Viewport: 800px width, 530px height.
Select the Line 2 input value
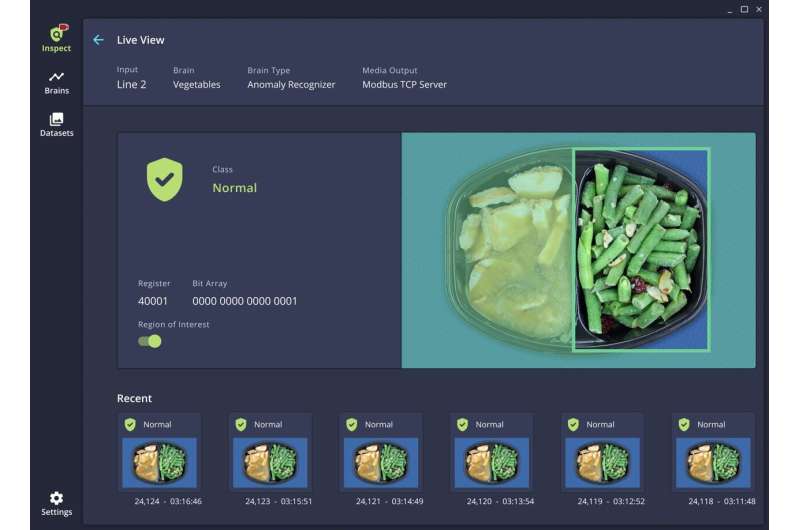point(131,85)
